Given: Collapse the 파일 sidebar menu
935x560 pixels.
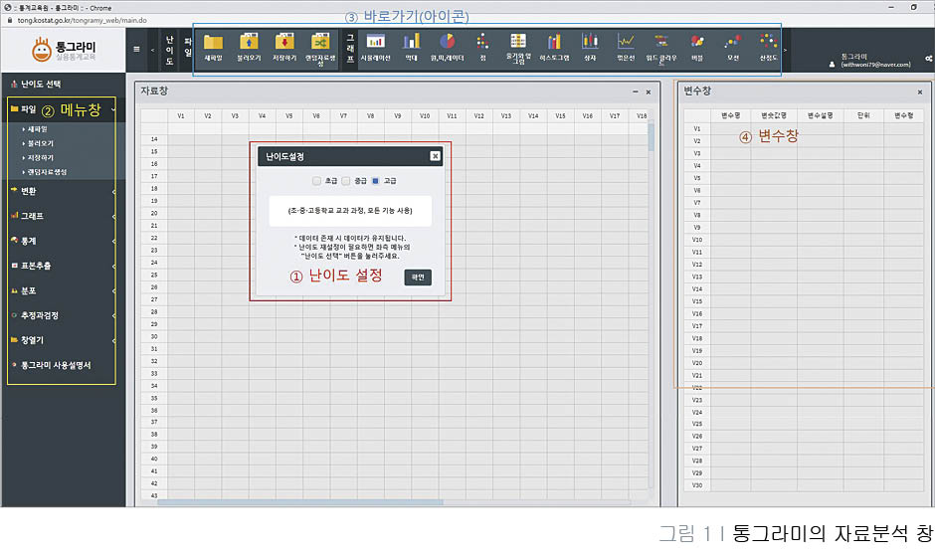Looking at the screenshot, I should click(63, 109).
